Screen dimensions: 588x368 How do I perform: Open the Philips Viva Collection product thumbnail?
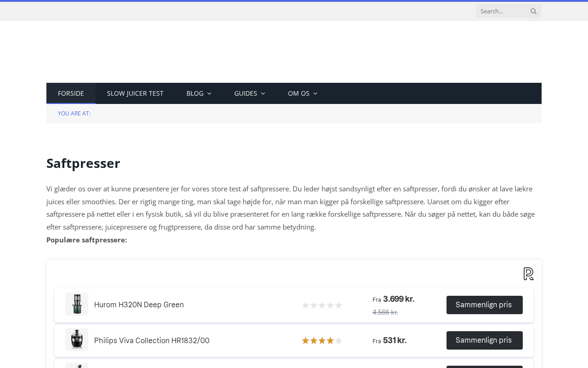[x=77, y=339]
